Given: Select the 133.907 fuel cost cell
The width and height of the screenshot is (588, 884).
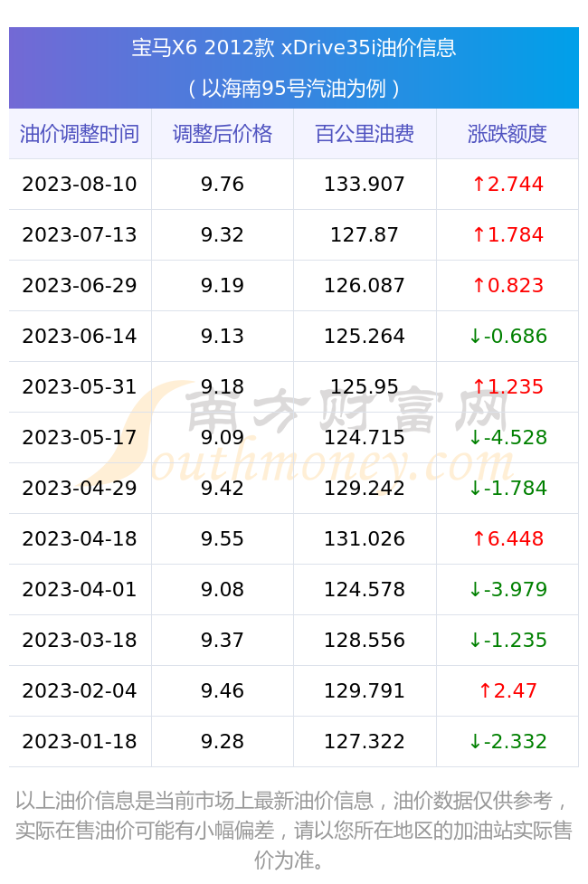Looking at the screenshot, I should (365, 185).
